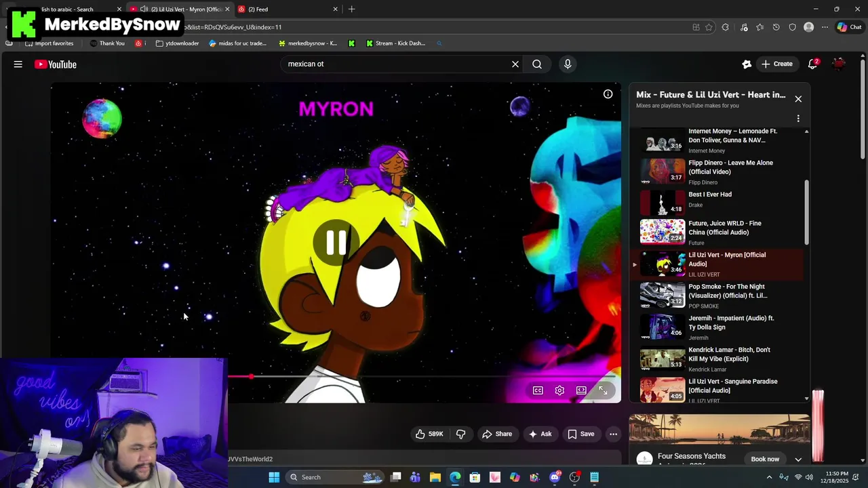The image size is (868, 488).
Task: Open more actions ellipsis below video
Action: tap(613, 434)
